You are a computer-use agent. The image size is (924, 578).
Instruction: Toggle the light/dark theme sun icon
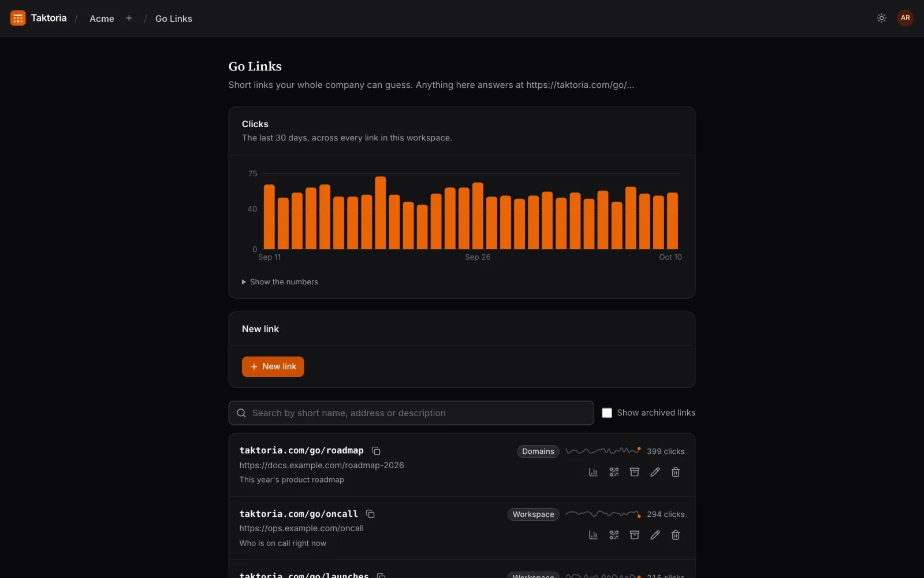click(x=881, y=18)
